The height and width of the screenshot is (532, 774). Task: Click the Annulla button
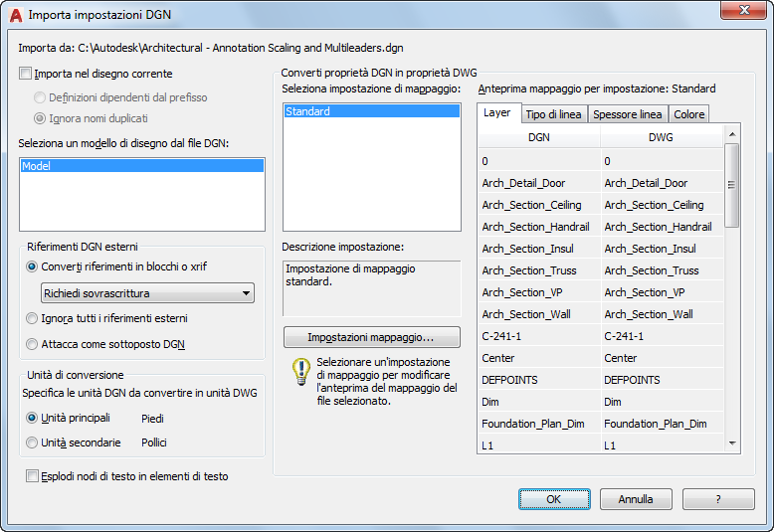point(636,498)
